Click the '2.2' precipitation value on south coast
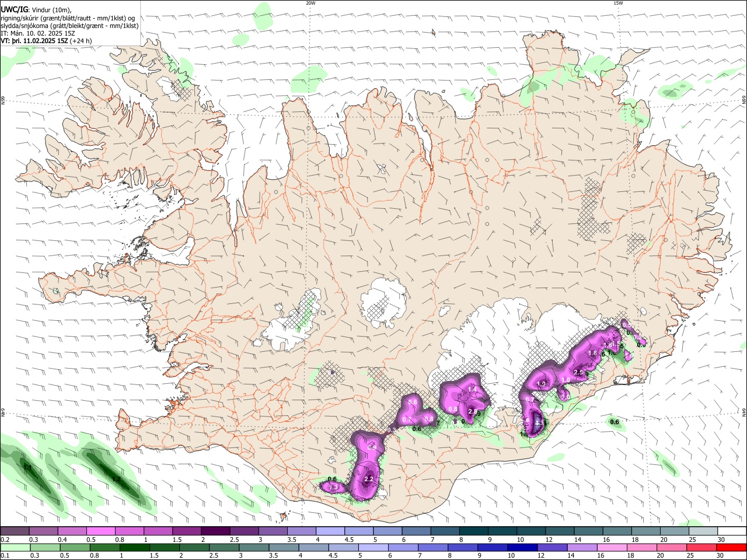 369,479
